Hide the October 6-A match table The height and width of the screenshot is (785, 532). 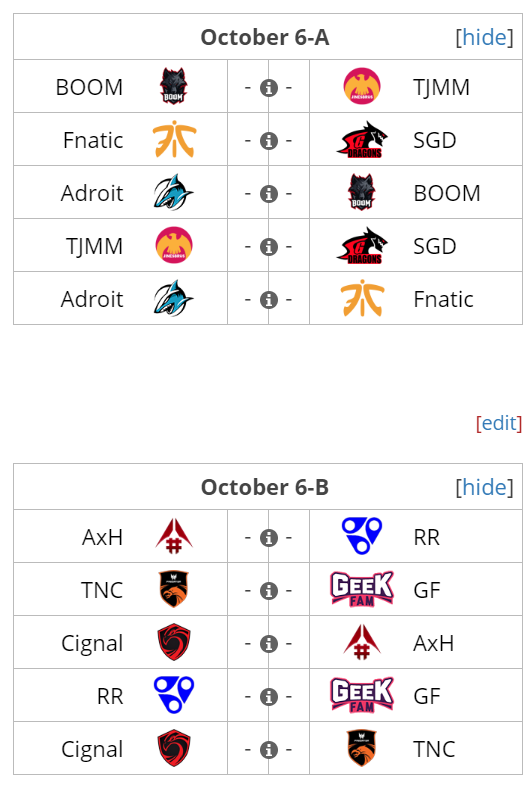484,38
